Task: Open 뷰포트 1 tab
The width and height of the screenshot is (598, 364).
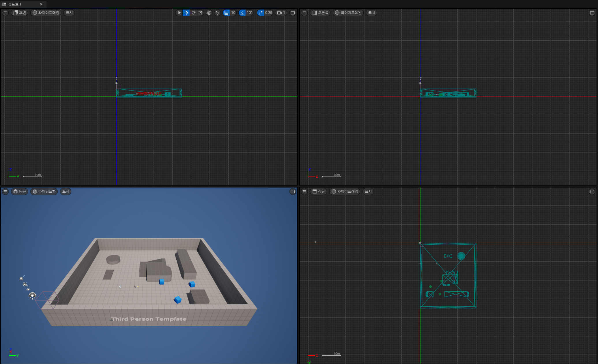Action: coord(14,4)
